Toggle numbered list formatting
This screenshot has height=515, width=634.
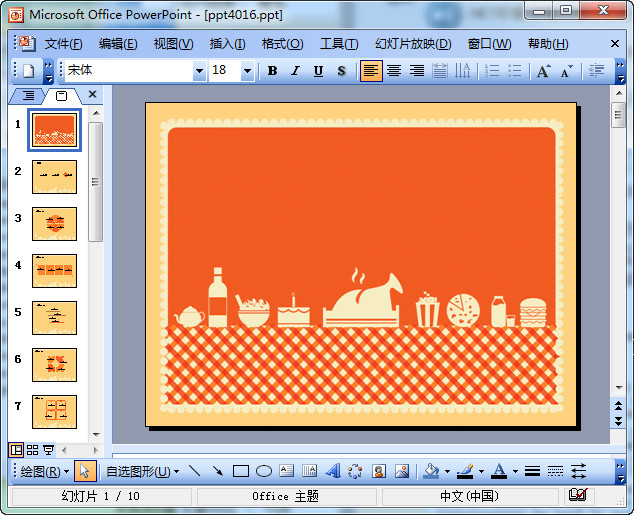(x=492, y=71)
